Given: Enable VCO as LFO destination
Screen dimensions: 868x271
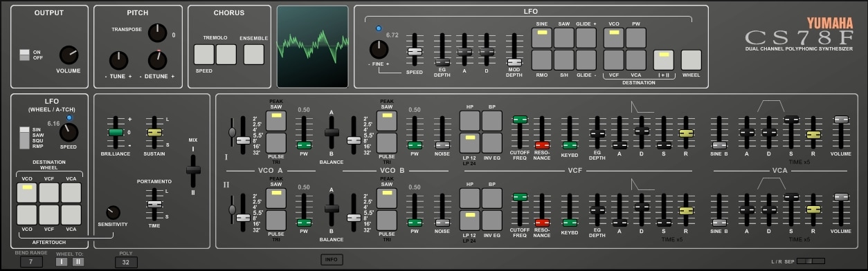Looking at the screenshot, I should pos(614,37).
